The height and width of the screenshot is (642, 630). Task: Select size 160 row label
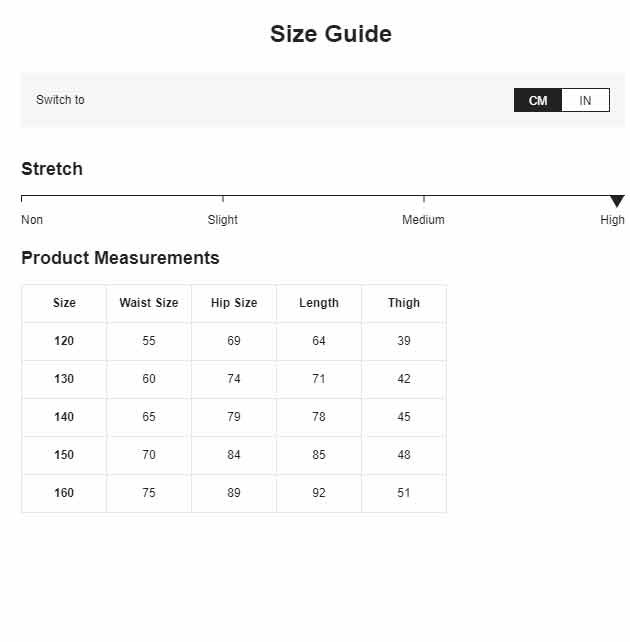[64, 493]
